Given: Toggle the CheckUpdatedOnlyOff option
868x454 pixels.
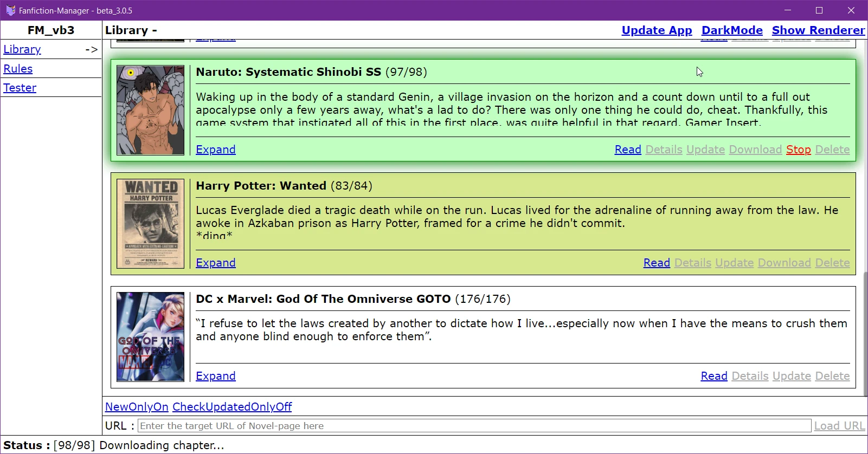Looking at the screenshot, I should coord(232,407).
